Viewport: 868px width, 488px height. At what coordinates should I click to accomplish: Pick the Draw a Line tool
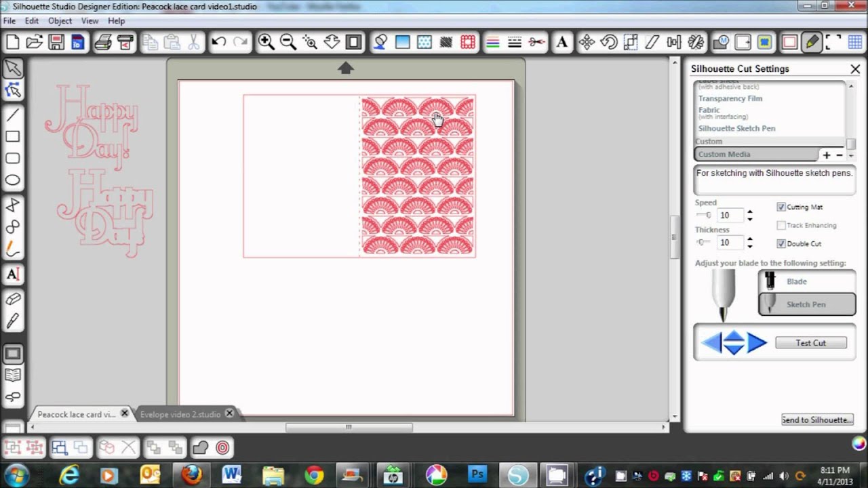pyautogui.click(x=13, y=115)
